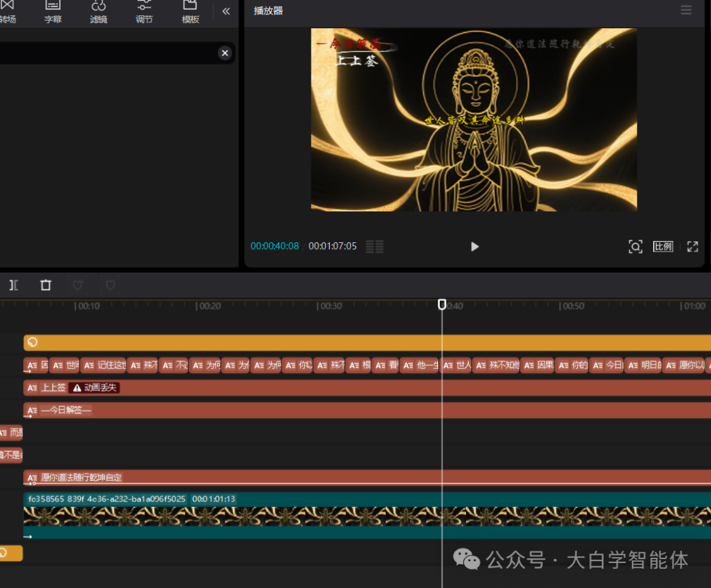Viewport: 711px width, 588px height.
Task: Select the 根 subtitle clip
Action: [359, 365]
